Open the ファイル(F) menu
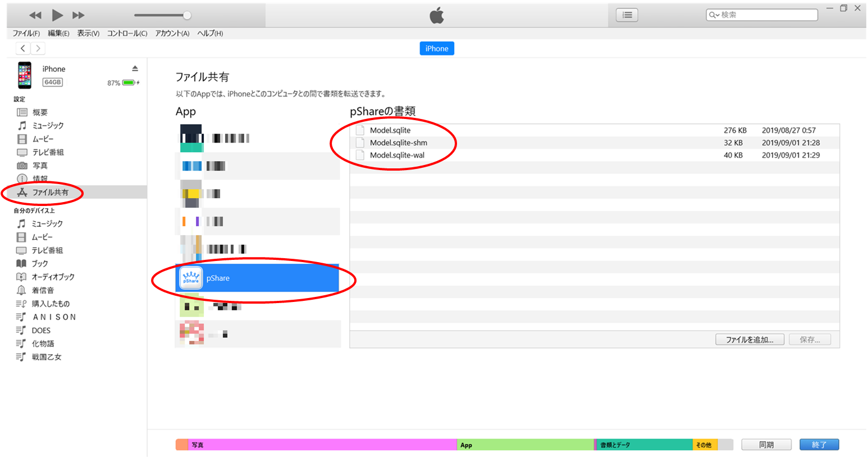The width and height of the screenshot is (868, 458). (x=26, y=34)
